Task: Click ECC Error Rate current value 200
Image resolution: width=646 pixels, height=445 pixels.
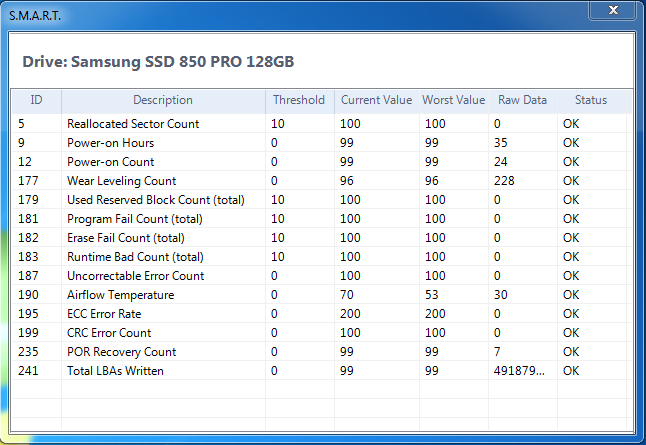Action: [350, 314]
